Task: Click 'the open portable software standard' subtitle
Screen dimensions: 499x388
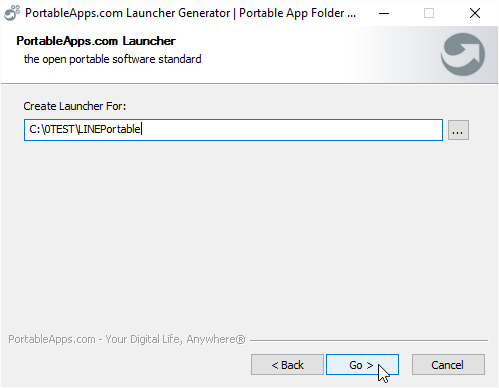Action: click(x=113, y=59)
